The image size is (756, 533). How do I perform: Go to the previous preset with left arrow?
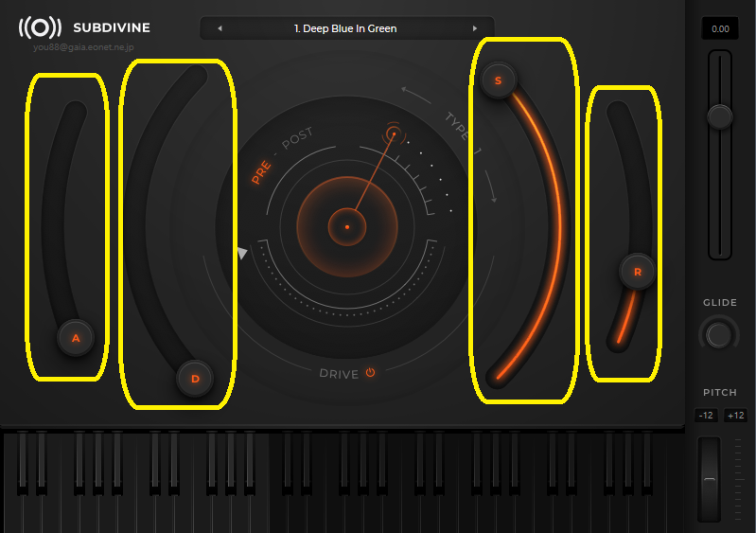click(220, 28)
